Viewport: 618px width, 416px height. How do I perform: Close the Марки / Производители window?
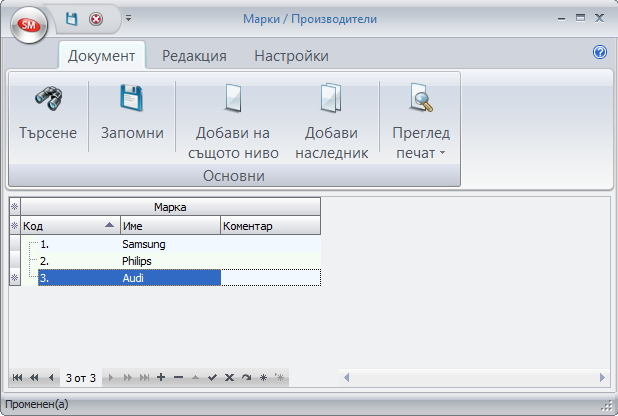599,18
